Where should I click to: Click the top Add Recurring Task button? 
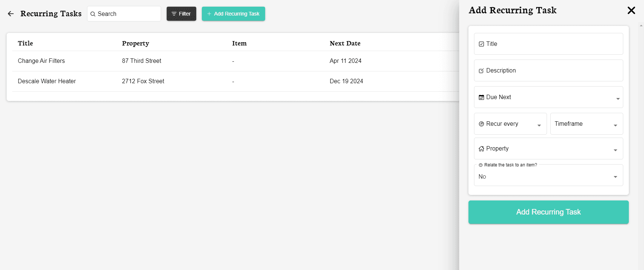[x=233, y=14]
